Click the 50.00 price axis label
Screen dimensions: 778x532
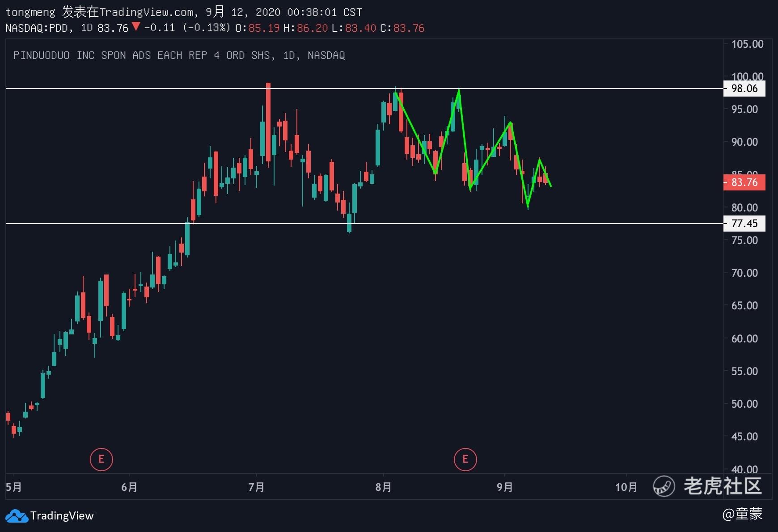tap(744, 404)
